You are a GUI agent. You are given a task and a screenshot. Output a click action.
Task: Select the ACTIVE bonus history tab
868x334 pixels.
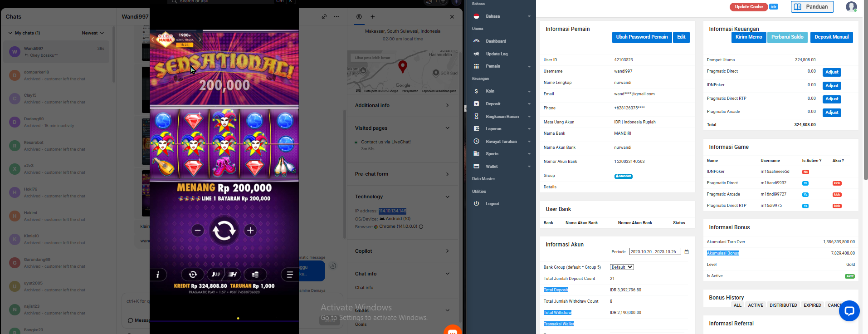(756, 305)
